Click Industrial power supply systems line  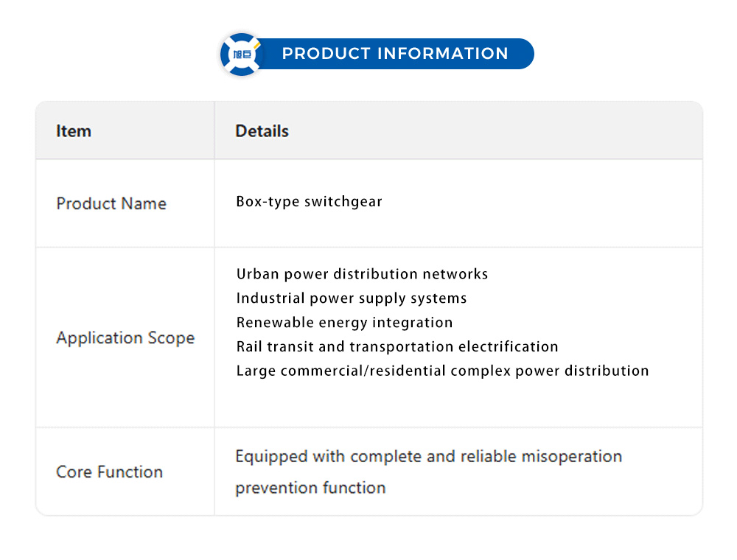tap(352, 298)
